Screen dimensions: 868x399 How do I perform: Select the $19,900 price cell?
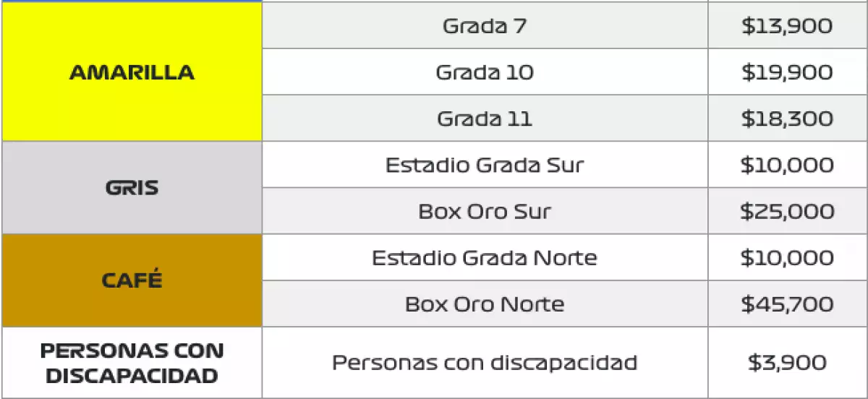pos(787,72)
